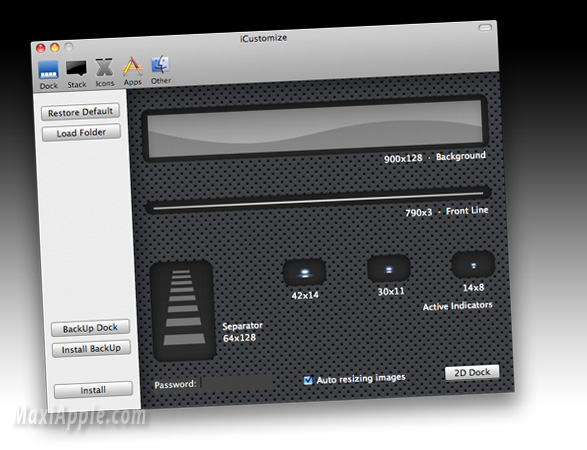Select the 42x14 active indicator well
This screenshot has height=450, width=587.
[304, 272]
